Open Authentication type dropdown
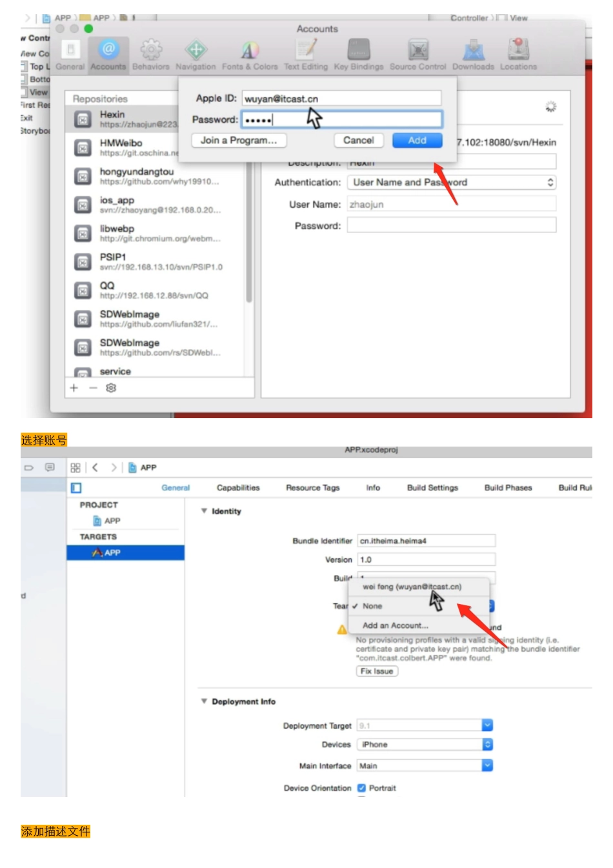Image resolution: width=613 pixels, height=868 pixels. [x=451, y=183]
